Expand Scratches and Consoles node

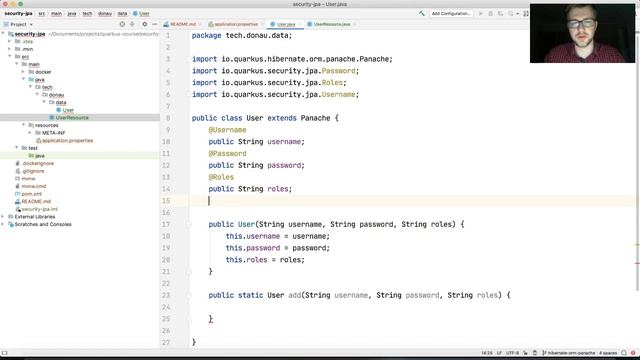tap(3, 224)
